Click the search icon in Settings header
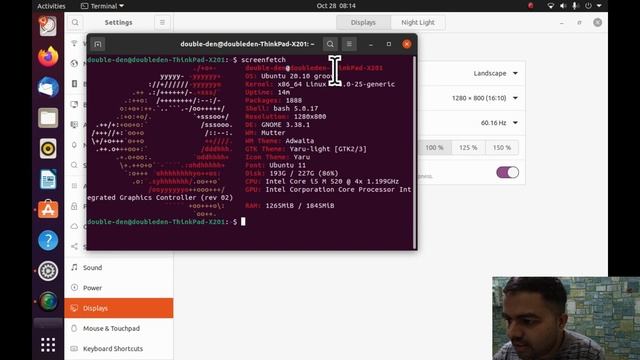The width and height of the screenshot is (640, 360). [75, 22]
